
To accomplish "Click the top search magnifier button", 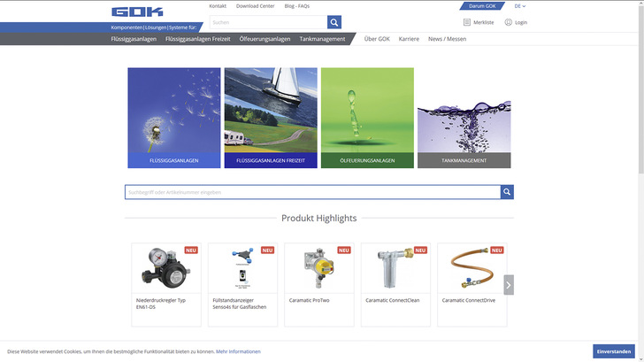I will [334, 22].
